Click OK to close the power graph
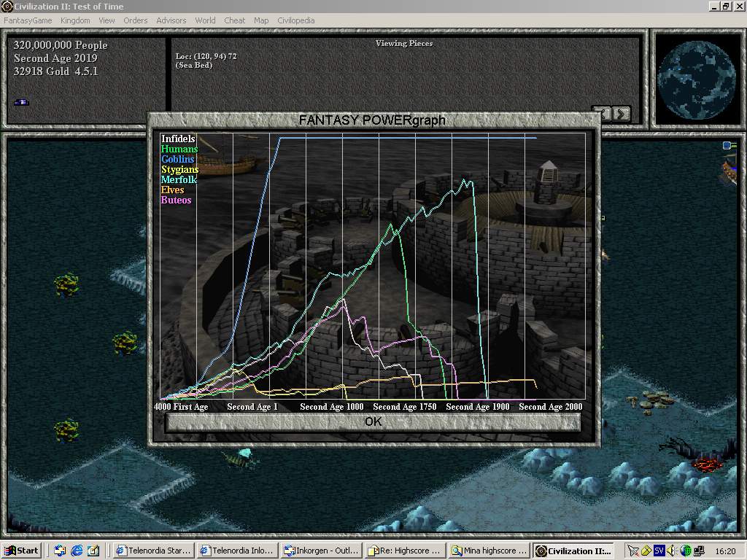747x560 pixels. 373,422
